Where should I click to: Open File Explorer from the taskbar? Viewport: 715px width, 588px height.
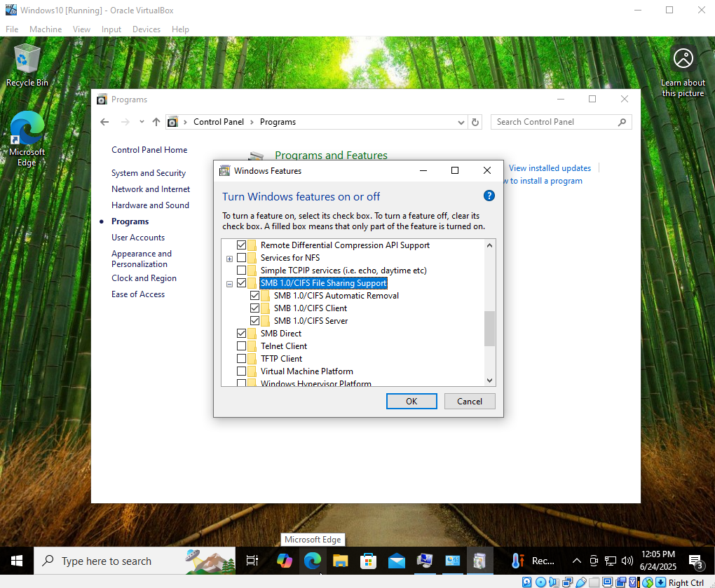pos(340,561)
